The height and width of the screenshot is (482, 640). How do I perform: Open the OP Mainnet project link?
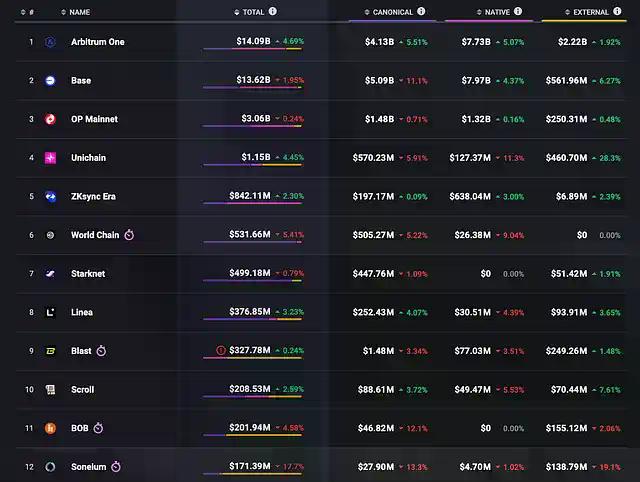pyautogui.click(x=94, y=119)
